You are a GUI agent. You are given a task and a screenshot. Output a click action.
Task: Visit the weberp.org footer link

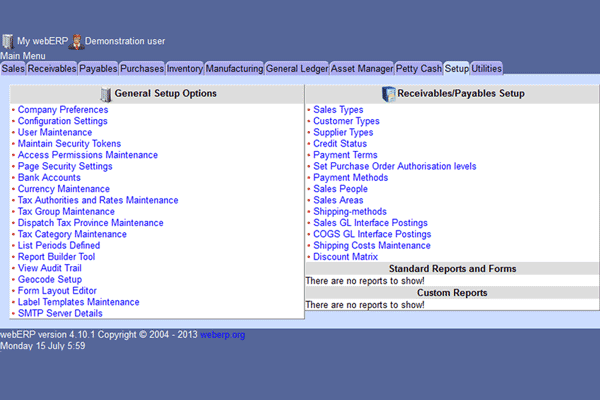coord(222,335)
